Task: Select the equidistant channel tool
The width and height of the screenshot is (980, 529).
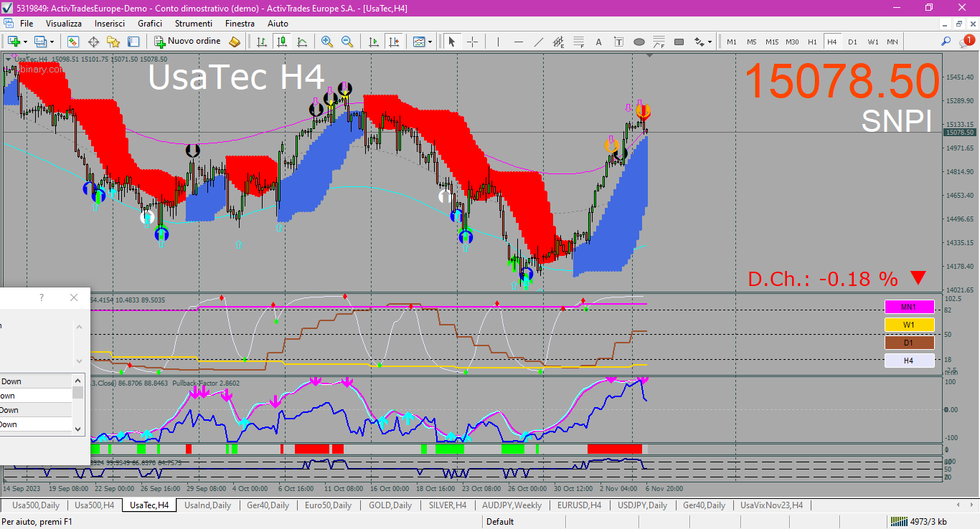Action: click(x=558, y=42)
